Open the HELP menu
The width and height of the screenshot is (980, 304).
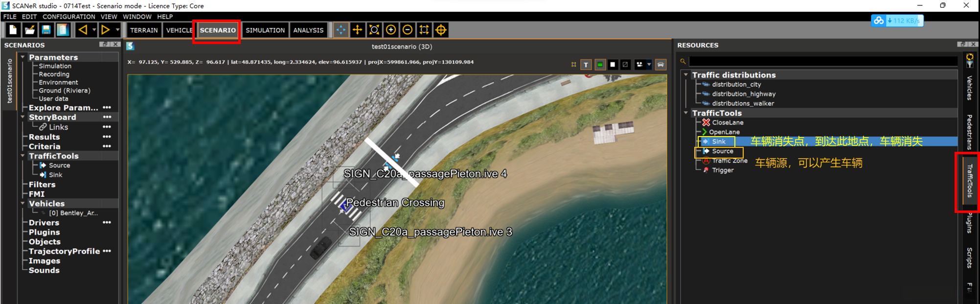(165, 17)
